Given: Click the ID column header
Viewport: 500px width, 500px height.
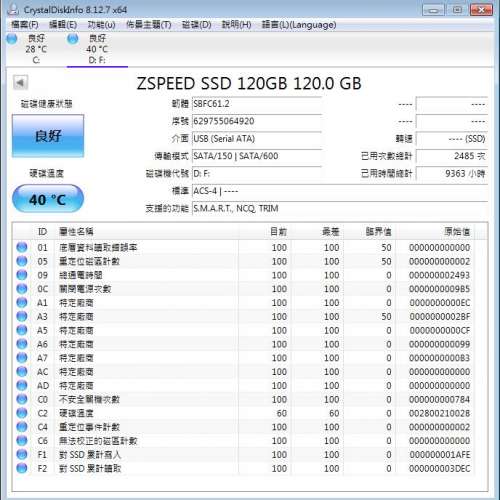Looking at the screenshot, I should (42, 231).
